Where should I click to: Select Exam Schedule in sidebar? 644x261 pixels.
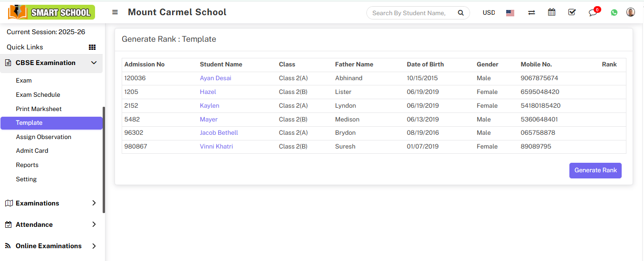coord(38,94)
